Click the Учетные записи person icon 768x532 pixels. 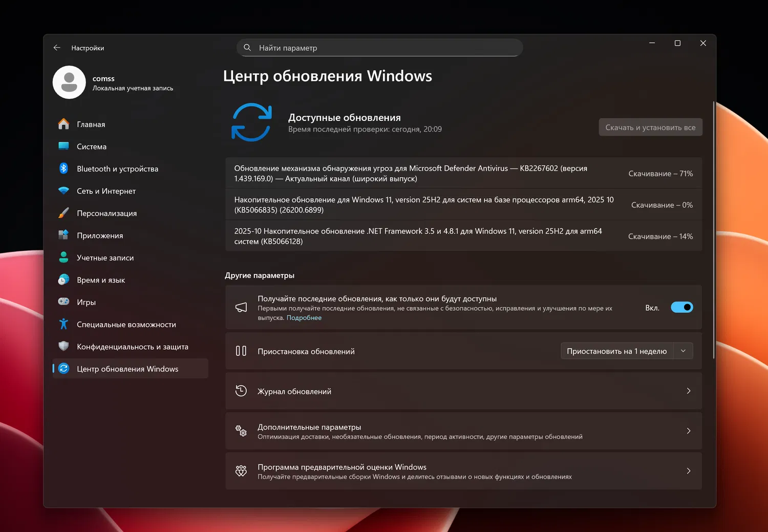pos(63,258)
